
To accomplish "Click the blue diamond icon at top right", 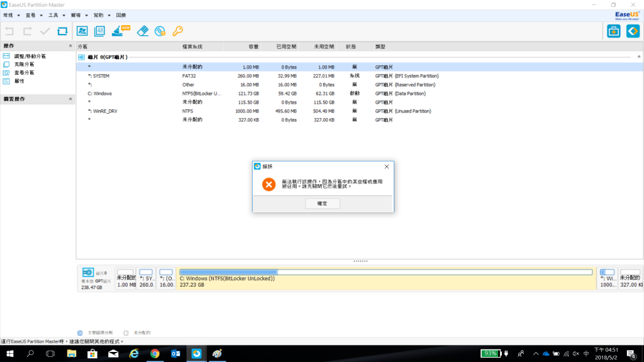I will click(x=633, y=31).
